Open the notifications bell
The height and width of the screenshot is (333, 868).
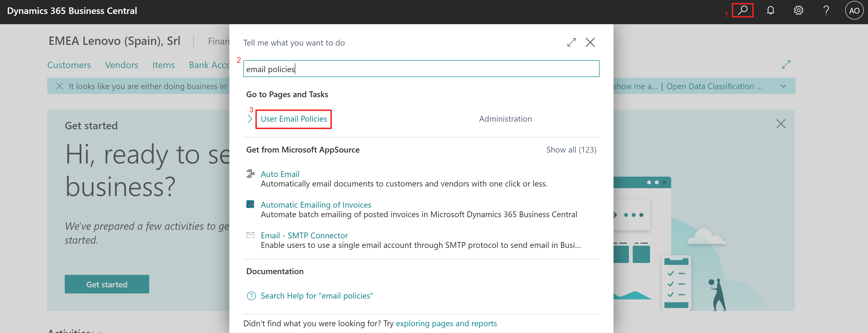click(771, 10)
